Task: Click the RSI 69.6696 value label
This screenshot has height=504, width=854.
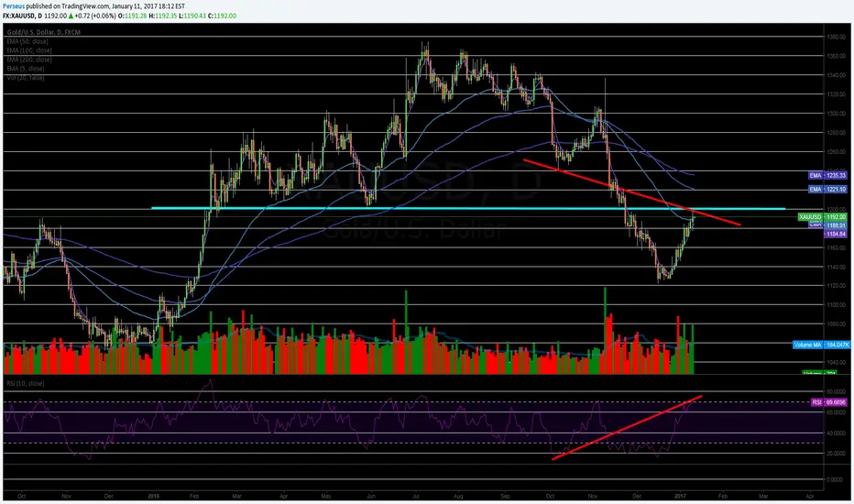Action: click(829, 402)
